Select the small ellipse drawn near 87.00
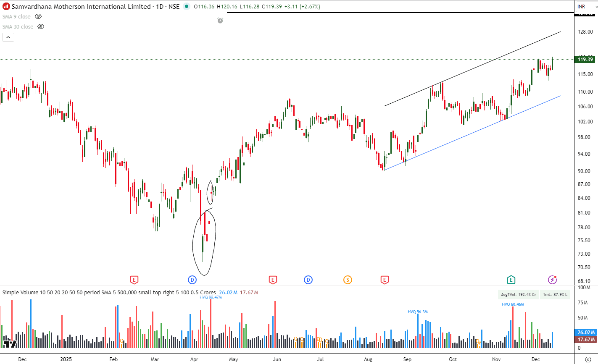The width and height of the screenshot is (598, 364). point(211,192)
